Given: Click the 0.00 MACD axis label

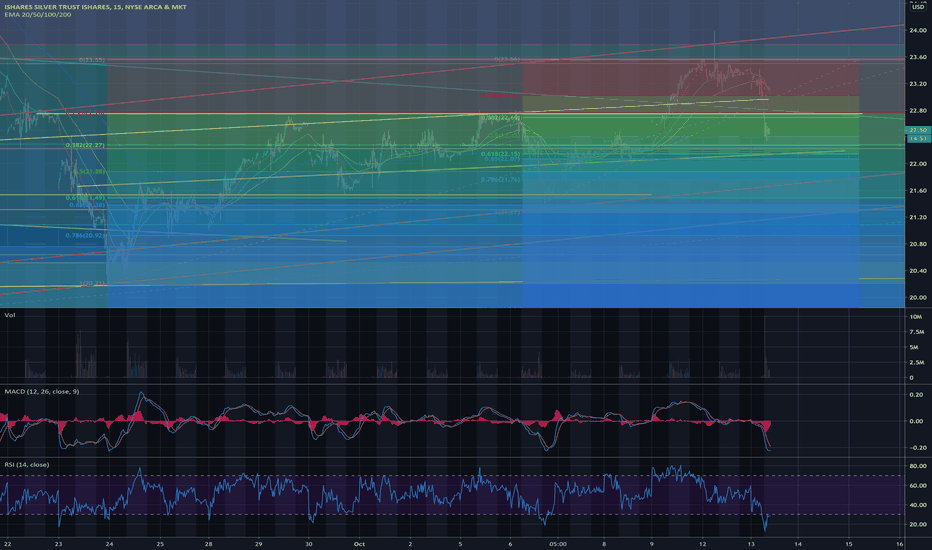Looking at the screenshot, I should pos(917,421).
